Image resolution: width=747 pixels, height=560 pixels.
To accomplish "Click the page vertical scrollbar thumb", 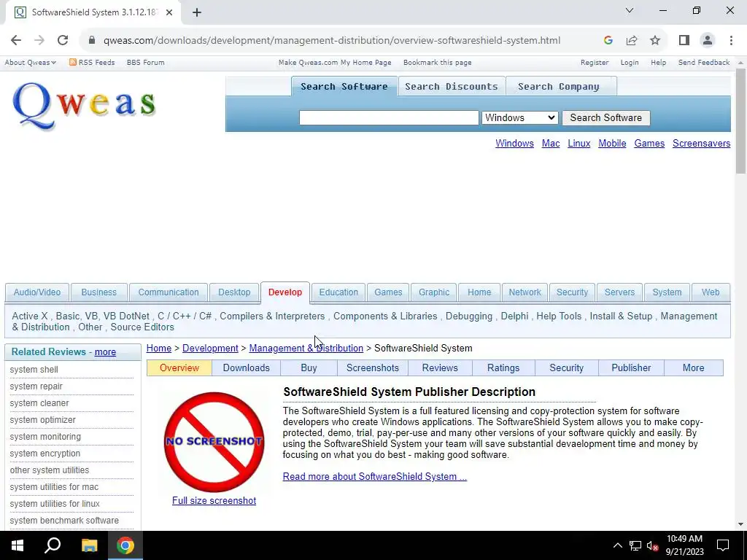I will pos(740,121).
